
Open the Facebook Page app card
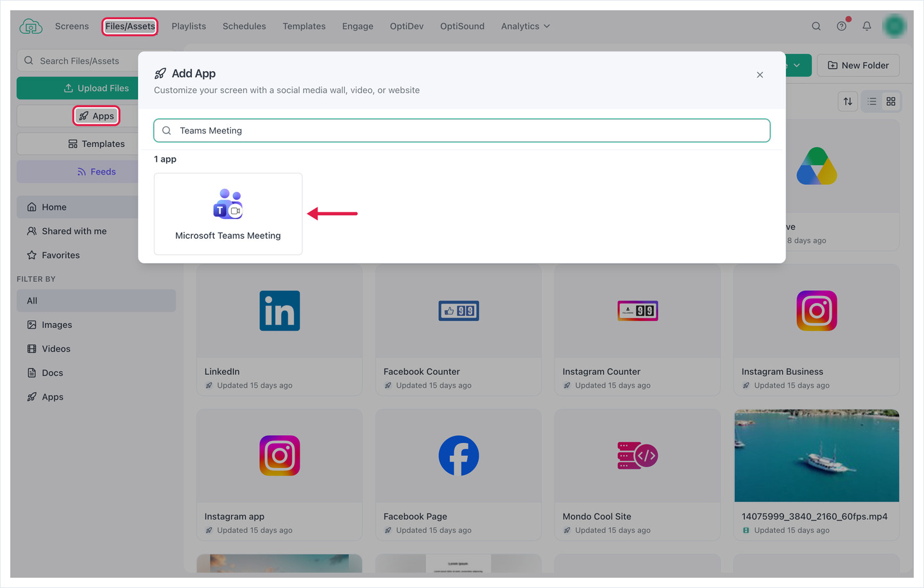(x=458, y=475)
